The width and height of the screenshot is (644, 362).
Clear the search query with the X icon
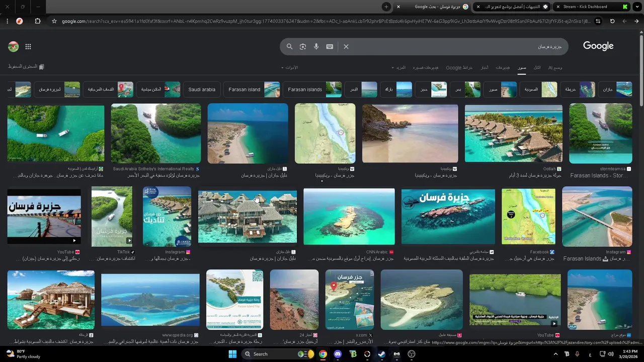(346, 46)
